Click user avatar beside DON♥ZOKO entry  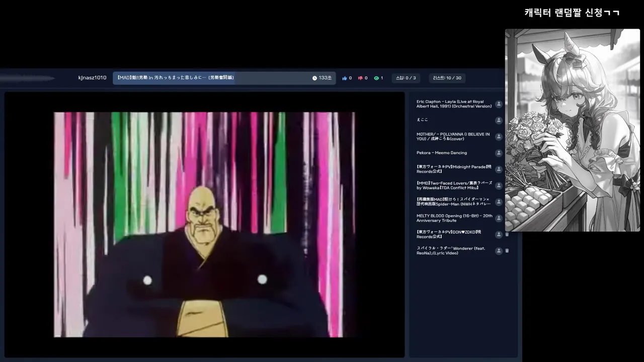(x=499, y=234)
